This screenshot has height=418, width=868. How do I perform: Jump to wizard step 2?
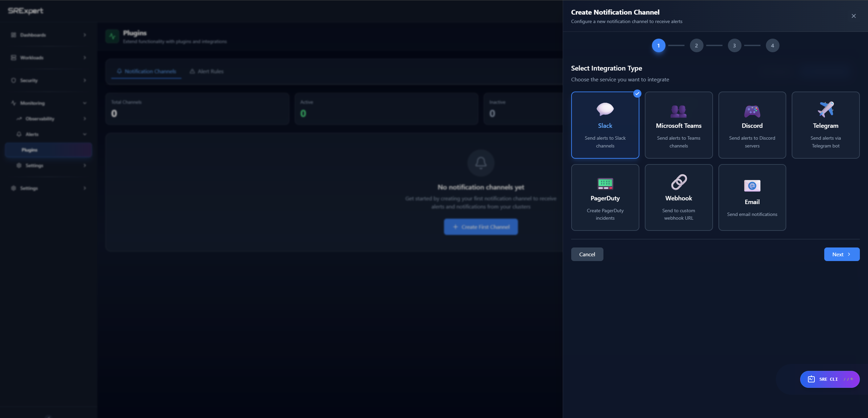pos(696,45)
